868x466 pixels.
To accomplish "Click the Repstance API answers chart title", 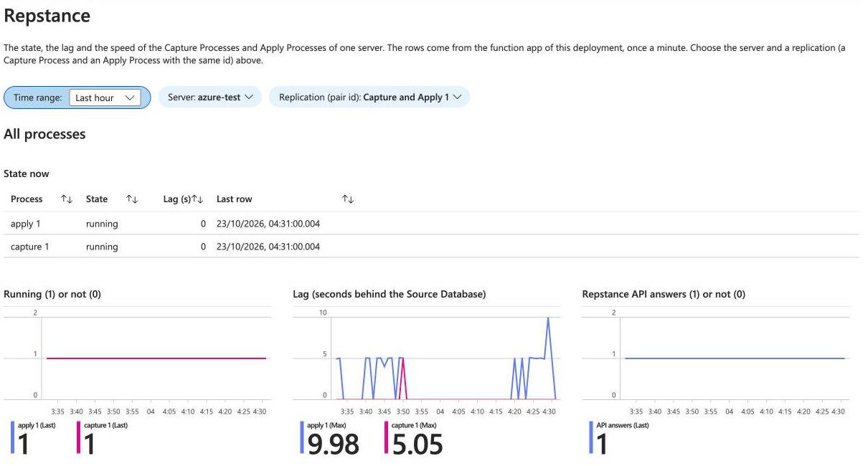I will point(664,294).
